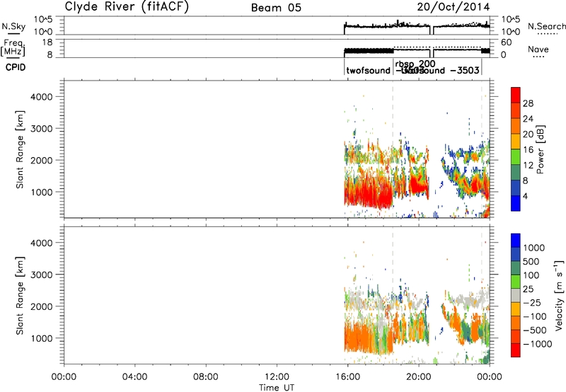This screenshot has height=392, width=566.
Task: Click the '500' label on Velocity colorbar
Action: click(x=531, y=262)
